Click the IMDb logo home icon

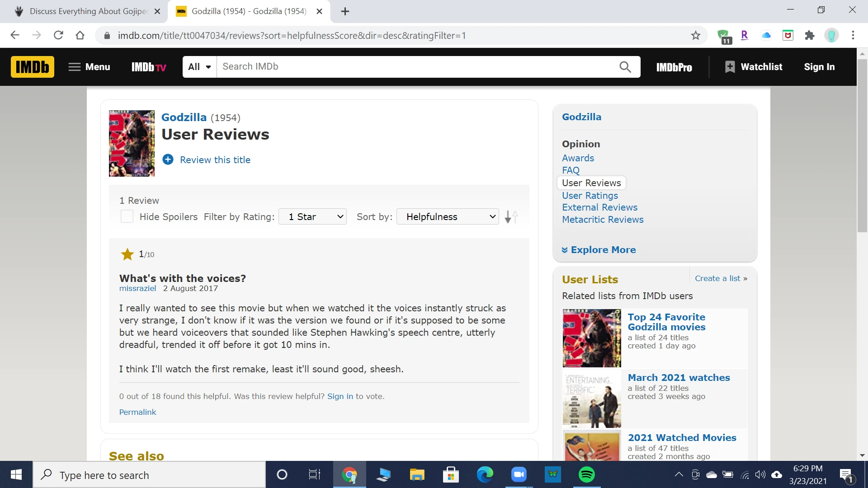pos(33,67)
